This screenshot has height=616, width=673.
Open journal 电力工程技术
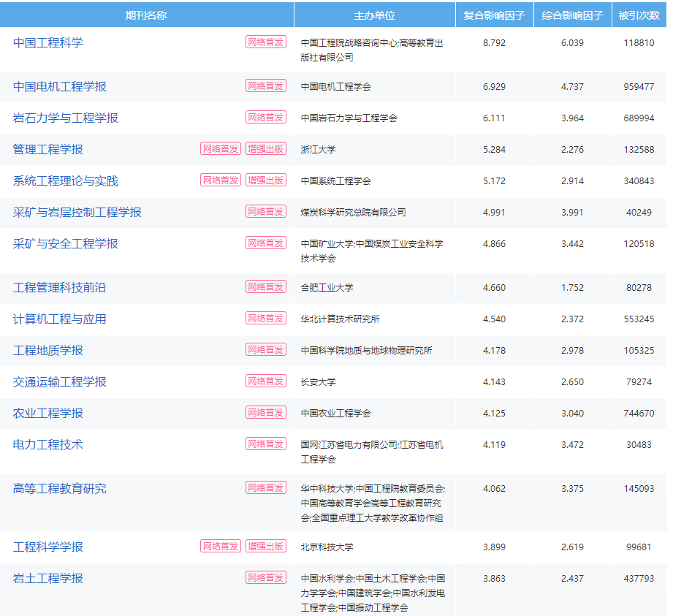[48, 445]
